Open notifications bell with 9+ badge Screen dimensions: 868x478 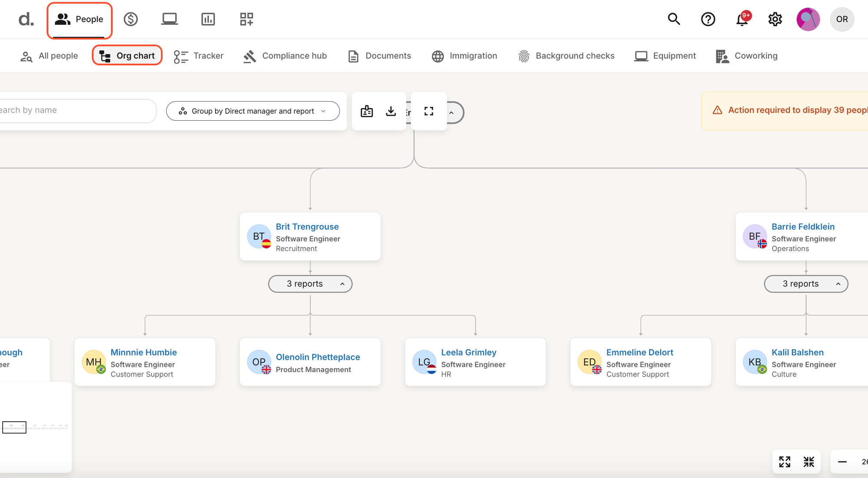pyautogui.click(x=743, y=19)
